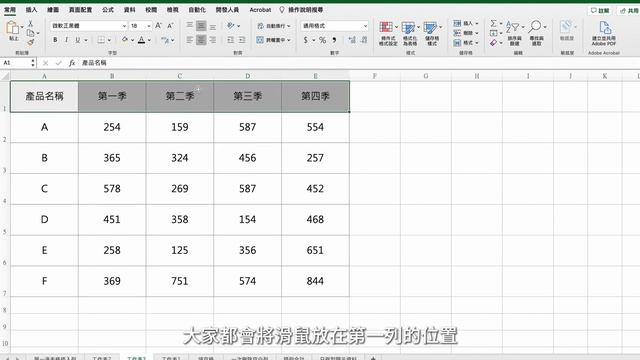
Task: Click the Merge and Center (跨欄置中) button
Action: point(274,40)
